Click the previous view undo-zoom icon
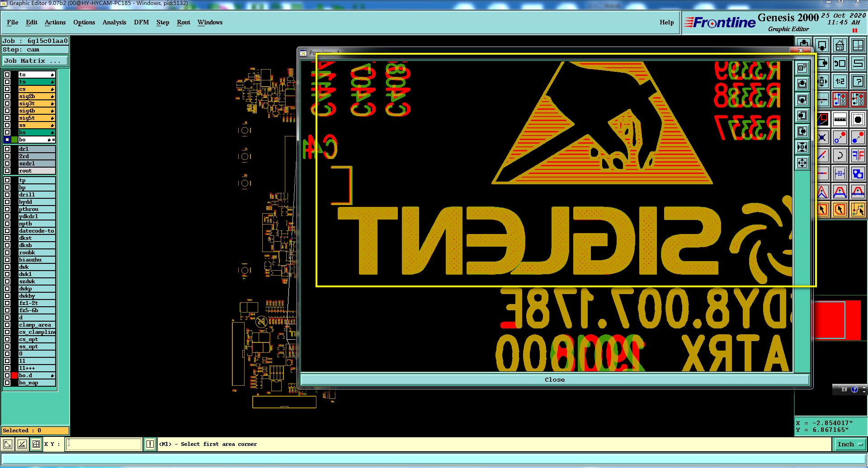The width and height of the screenshot is (868, 468). coord(840,63)
